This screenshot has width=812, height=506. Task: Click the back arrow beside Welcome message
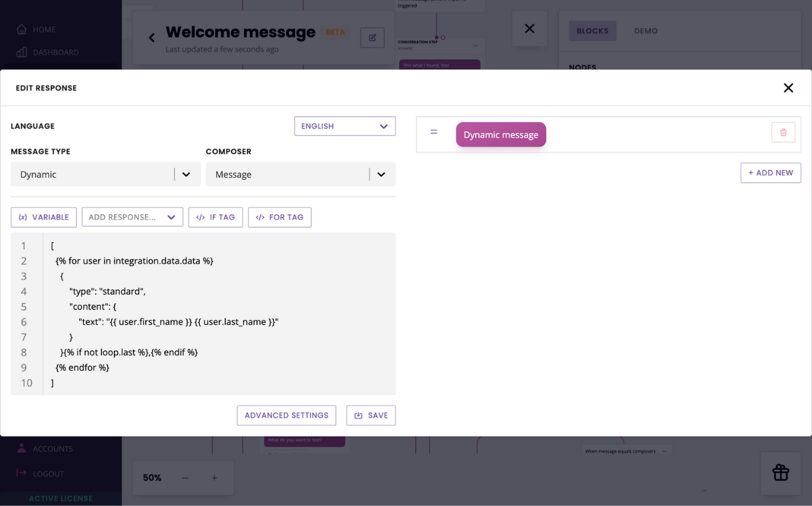point(152,38)
